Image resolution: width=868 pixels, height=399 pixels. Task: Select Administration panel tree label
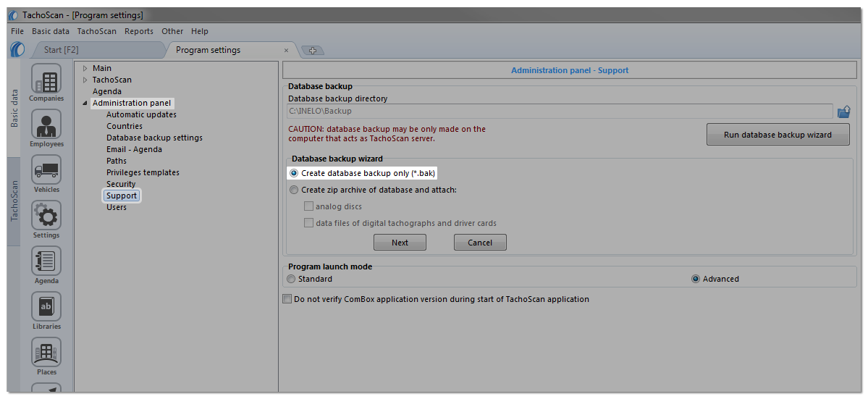coord(132,103)
